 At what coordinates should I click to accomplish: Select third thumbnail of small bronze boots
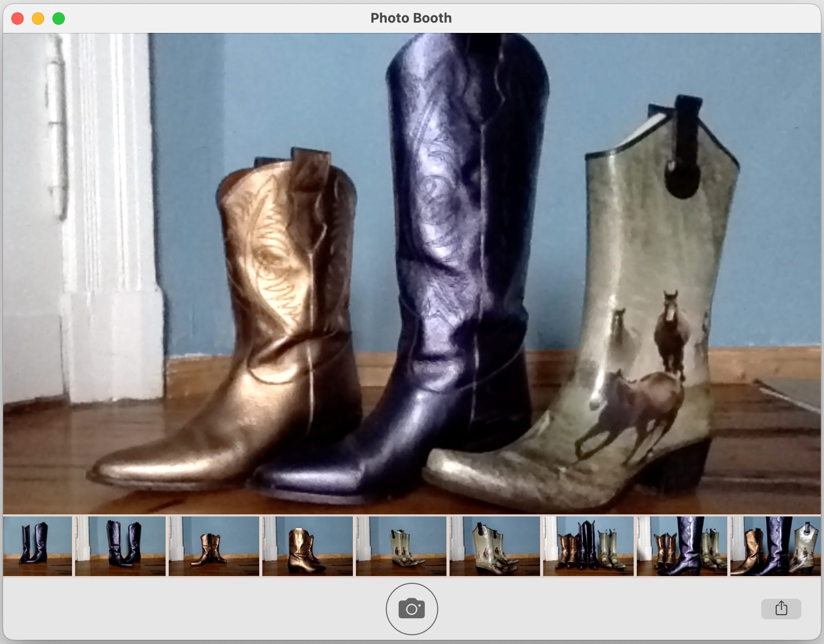pyautogui.click(x=214, y=546)
